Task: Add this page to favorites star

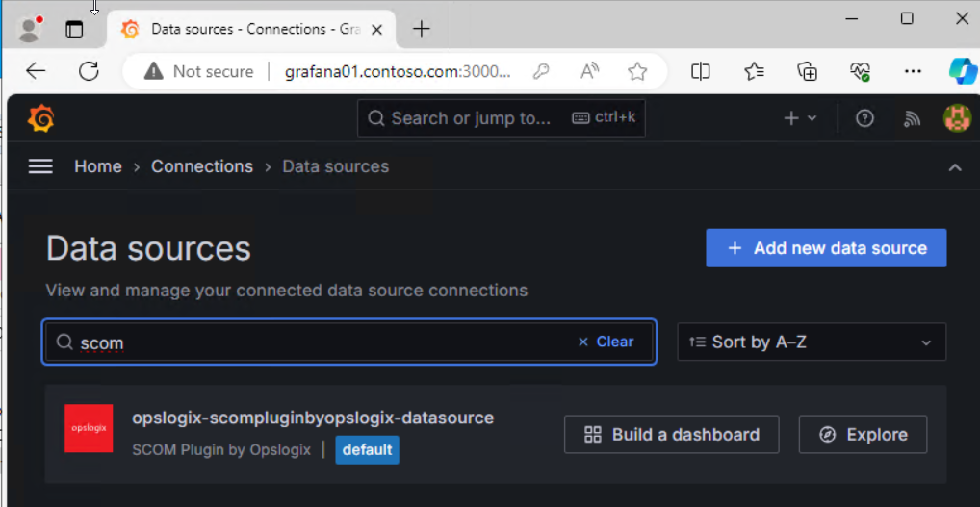Action: (637, 71)
